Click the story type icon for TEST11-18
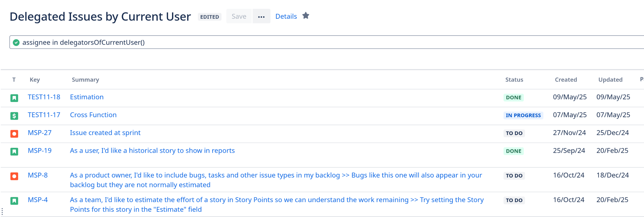Screen dimensions: 644x217 [x=14, y=98]
